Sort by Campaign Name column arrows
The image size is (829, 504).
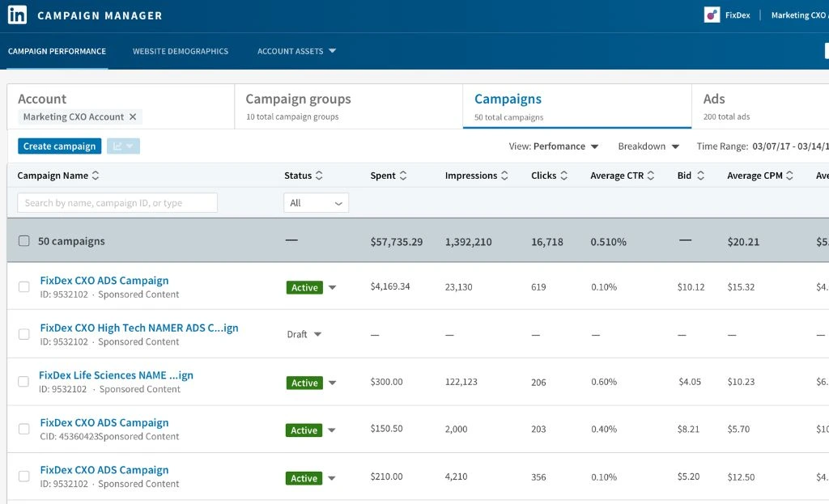pyautogui.click(x=96, y=176)
